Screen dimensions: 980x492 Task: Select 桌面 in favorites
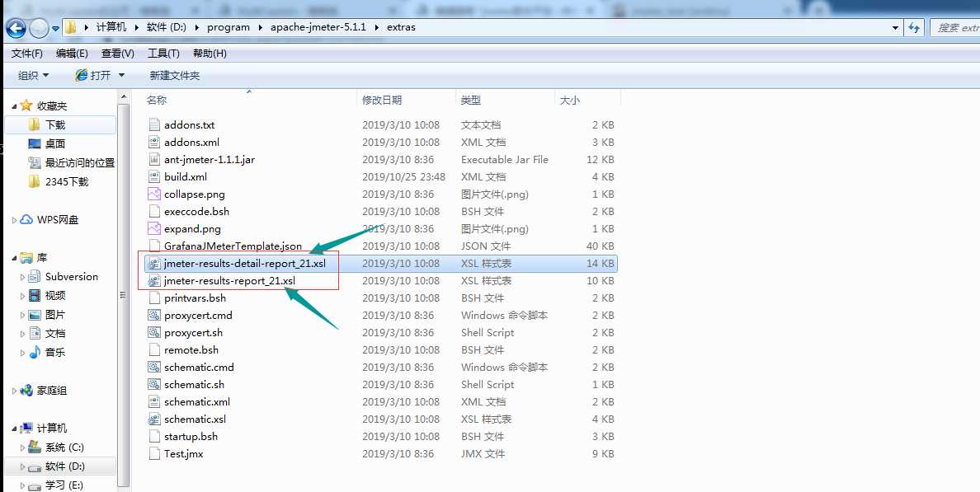tap(55, 143)
